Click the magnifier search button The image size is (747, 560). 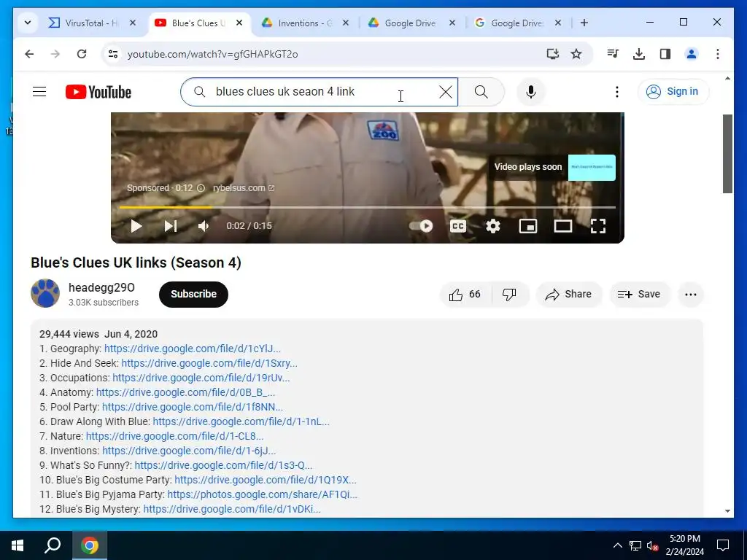click(x=481, y=92)
